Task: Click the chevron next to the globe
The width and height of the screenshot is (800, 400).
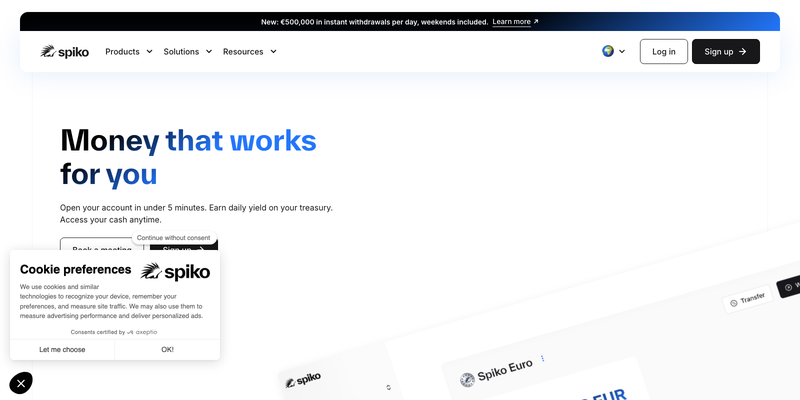Action: tap(621, 52)
